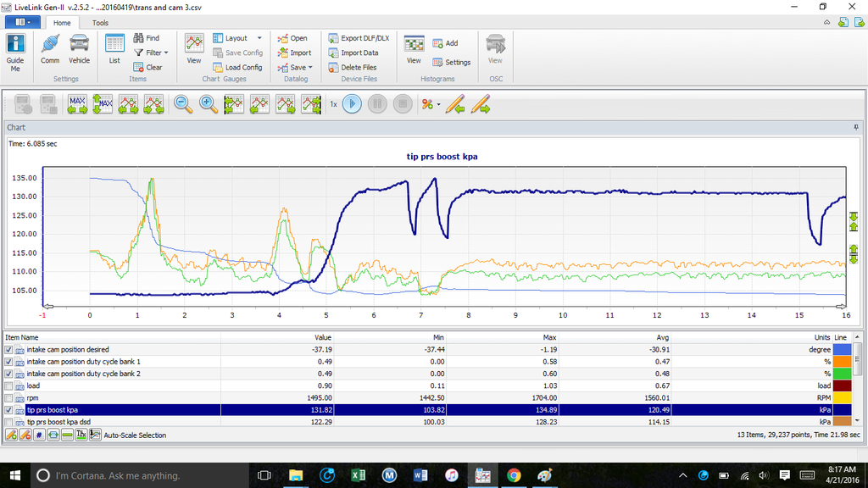Open the blue application menu button
Image resolution: width=868 pixels, height=488 pixels.
tap(22, 22)
